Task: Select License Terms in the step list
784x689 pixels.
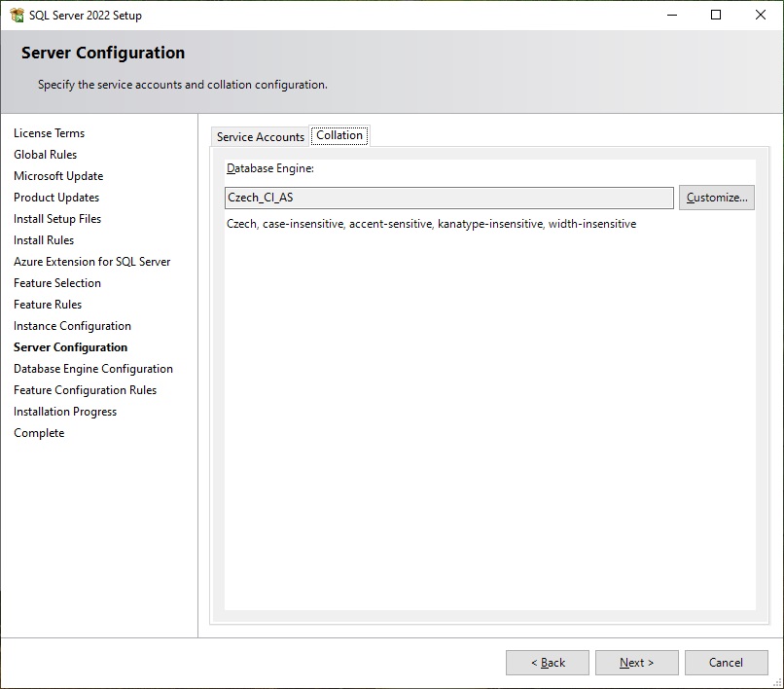Action: [49, 133]
